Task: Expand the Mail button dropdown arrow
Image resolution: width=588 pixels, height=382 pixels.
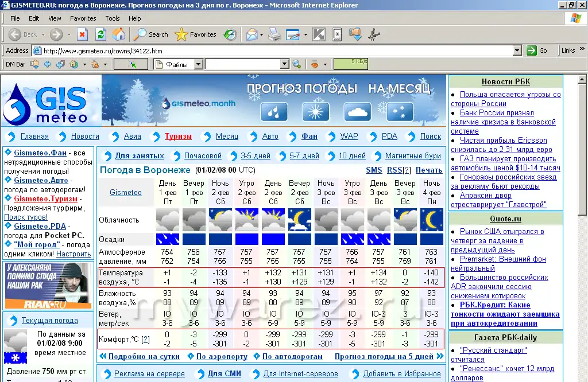Action: point(261,34)
